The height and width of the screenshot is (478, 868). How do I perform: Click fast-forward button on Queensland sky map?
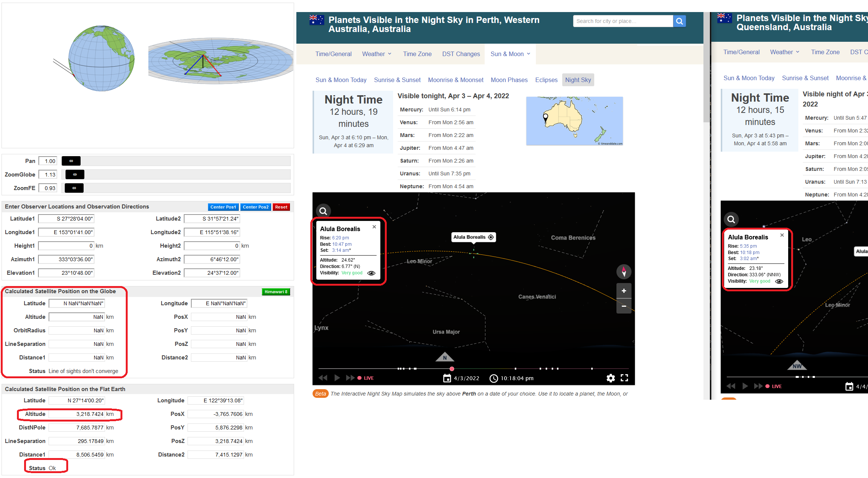758,386
